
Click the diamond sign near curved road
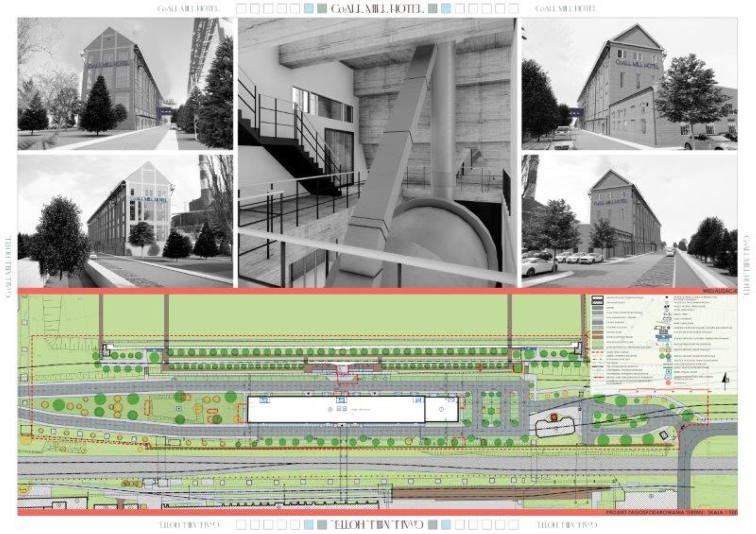coord(663,435)
